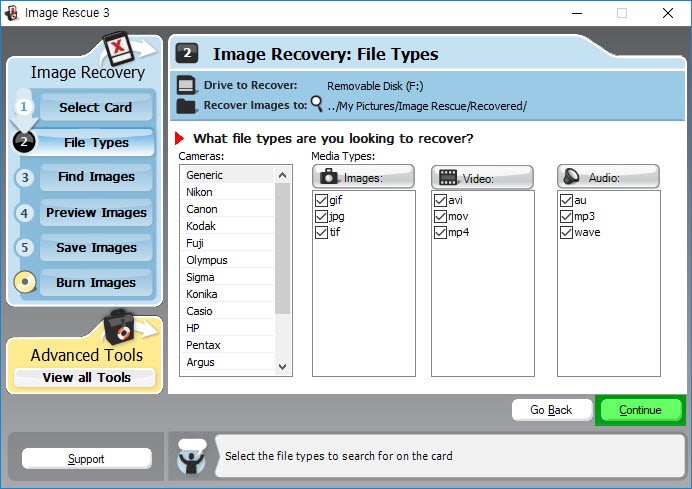
Task: Click the Removable Disk (F:) text
Action: coord(375,86)
